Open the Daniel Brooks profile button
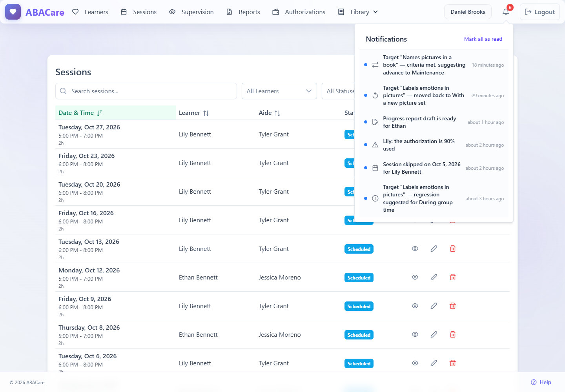The height and width of the screenshot is (392, 565). tap(468, 12)
